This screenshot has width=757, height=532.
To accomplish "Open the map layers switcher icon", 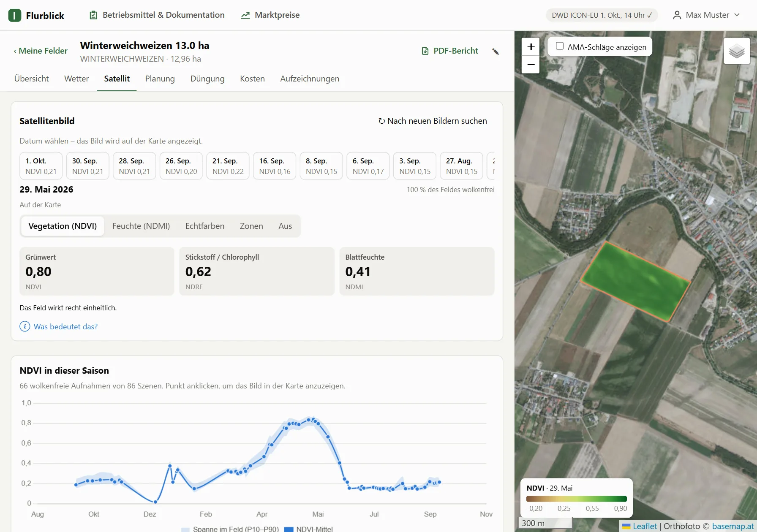I will click(737, 51).
